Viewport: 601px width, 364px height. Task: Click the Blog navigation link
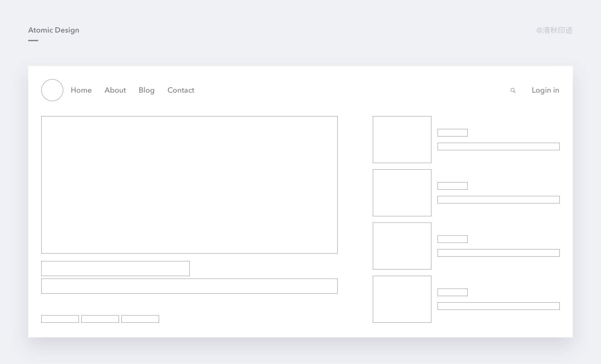[146, 90]
